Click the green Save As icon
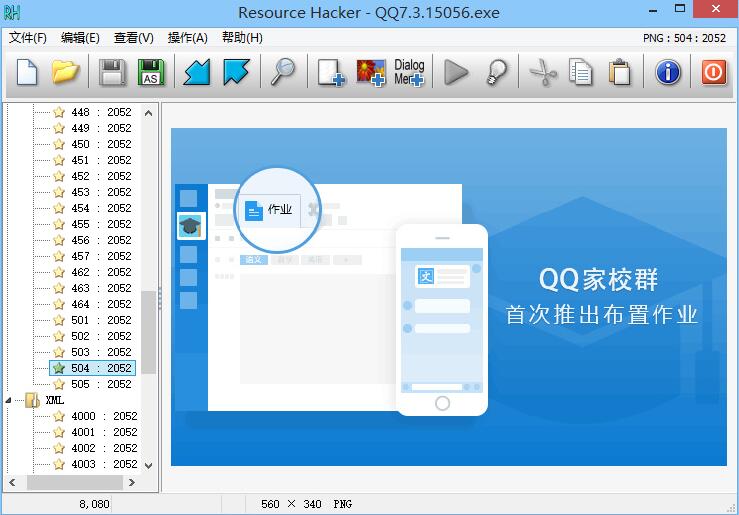The width and height of the screenshot is (739, 515). (x=151, y=72)
